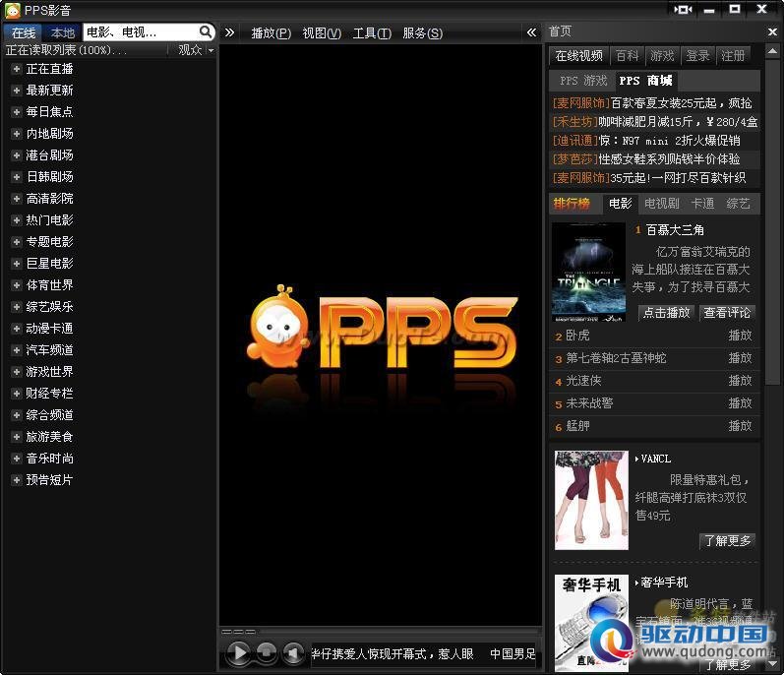
Task: Select the 游戏 tab
Action: tap(662, 55)
